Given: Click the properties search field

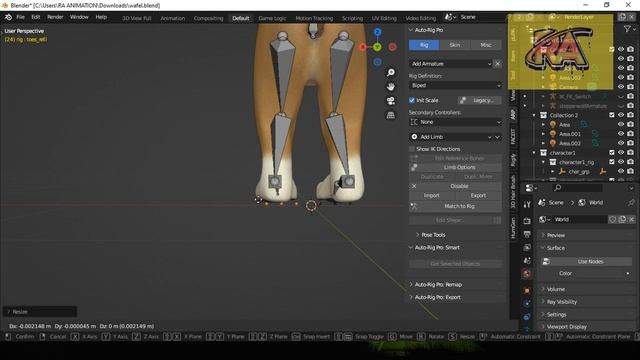Looking at the screenshot, I should click(577, 188).
